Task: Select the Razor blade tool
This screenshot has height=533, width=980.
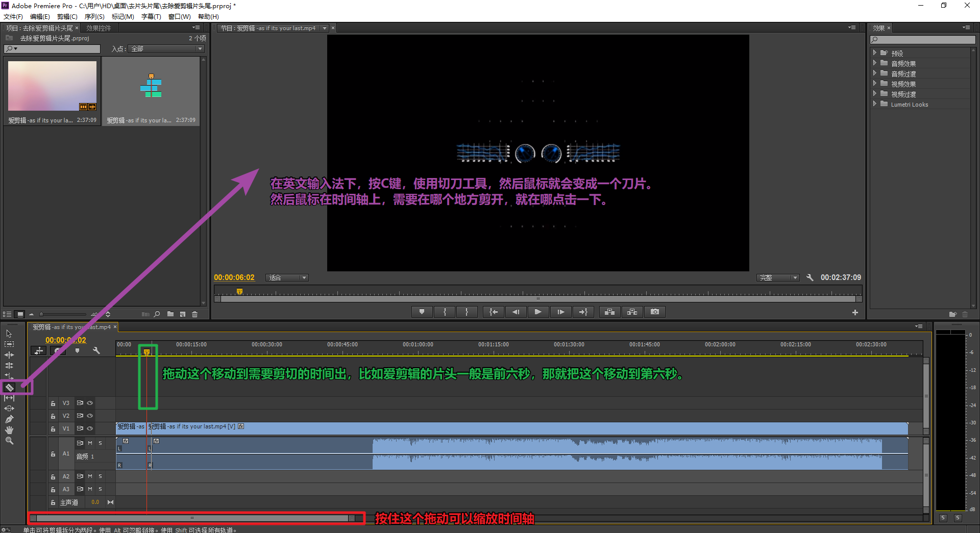Action: 9,388
